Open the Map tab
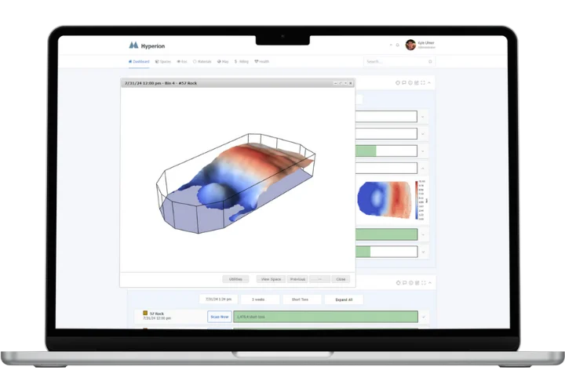 tap(224, 61)
